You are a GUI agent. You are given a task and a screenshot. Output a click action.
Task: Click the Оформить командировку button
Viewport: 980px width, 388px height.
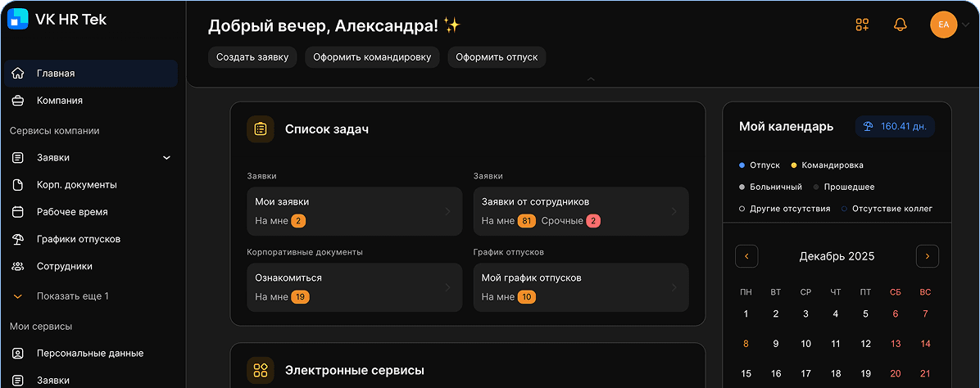click(373, 56)
